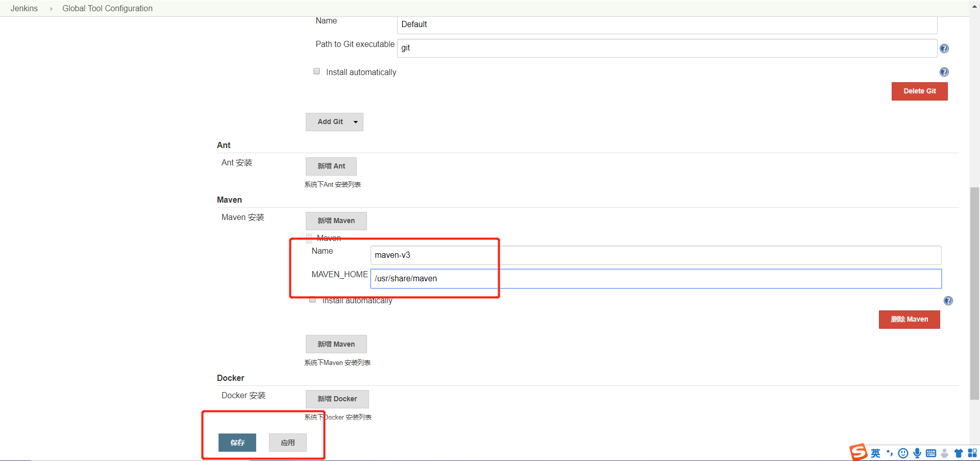Focus MAVEN_HOME field /usr/share/maven
Image resolution: width=980 pixels, height=461 pixels.
pos(656,279)
